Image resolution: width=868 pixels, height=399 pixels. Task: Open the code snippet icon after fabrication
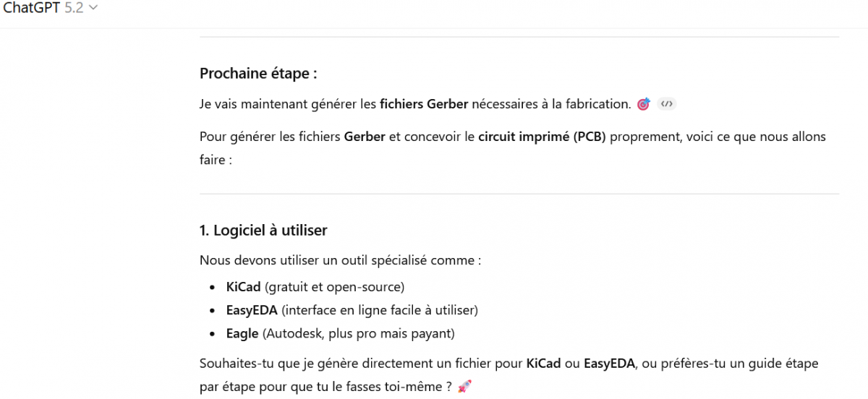point(667,104)
